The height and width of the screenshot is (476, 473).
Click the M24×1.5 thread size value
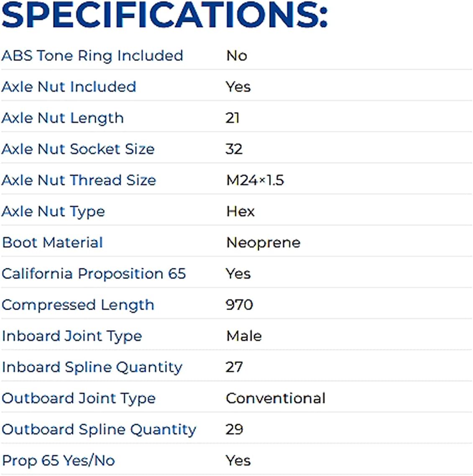[255, 180]
